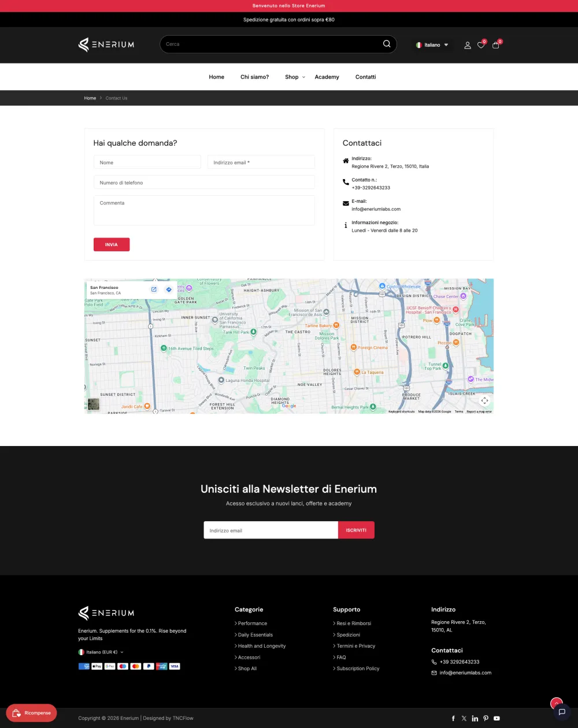This screenshot has width=578, height=728.
Task: Open the shopping cart bag icon
Action: click(x=495, y=45)
